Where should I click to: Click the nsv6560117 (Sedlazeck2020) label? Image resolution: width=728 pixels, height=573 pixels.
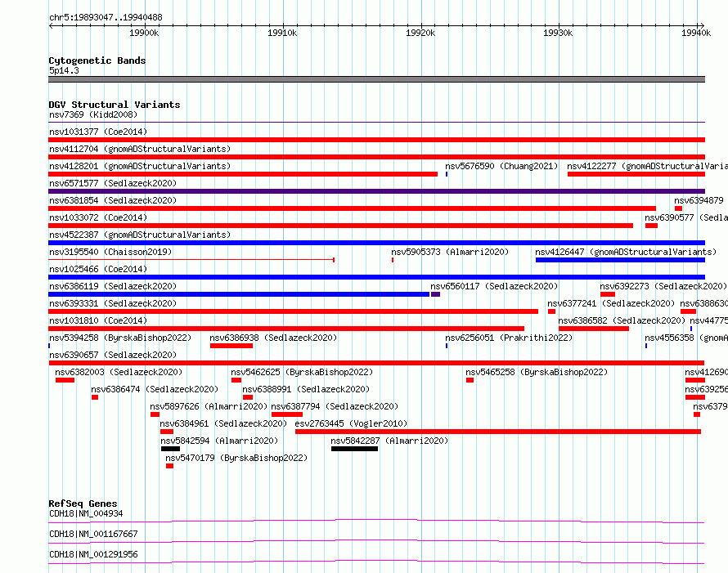click(494, 286)
